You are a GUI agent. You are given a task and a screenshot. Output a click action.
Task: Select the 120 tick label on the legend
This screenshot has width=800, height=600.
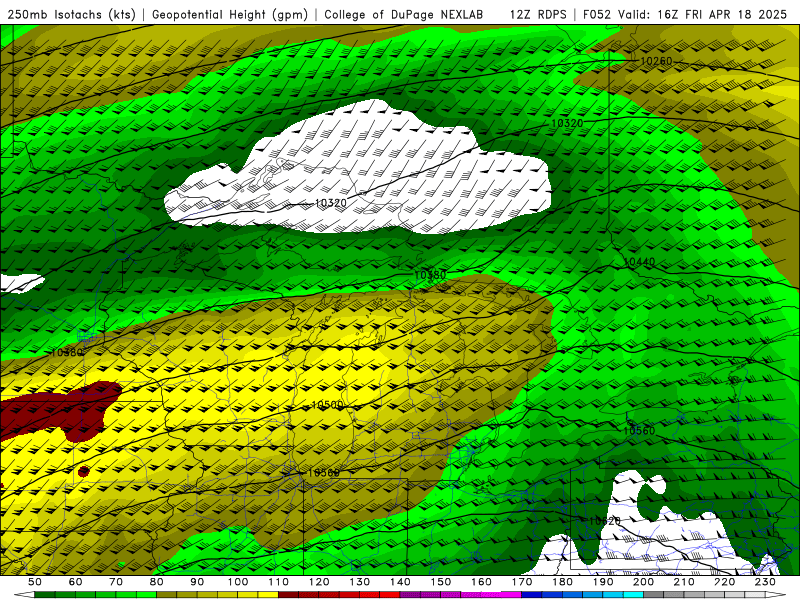319,582
